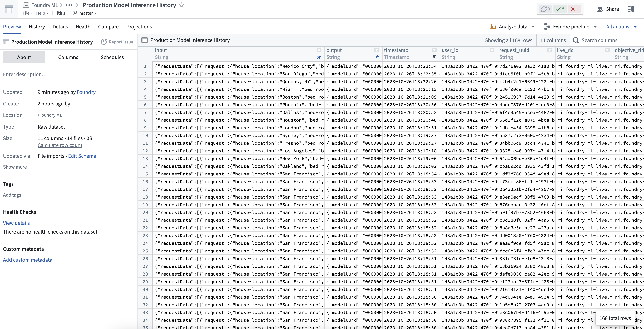Image resolution: width=644 pixels, height=329 pixels.
Task: Select the Columns sidebar tab
Action: [68, 57]
